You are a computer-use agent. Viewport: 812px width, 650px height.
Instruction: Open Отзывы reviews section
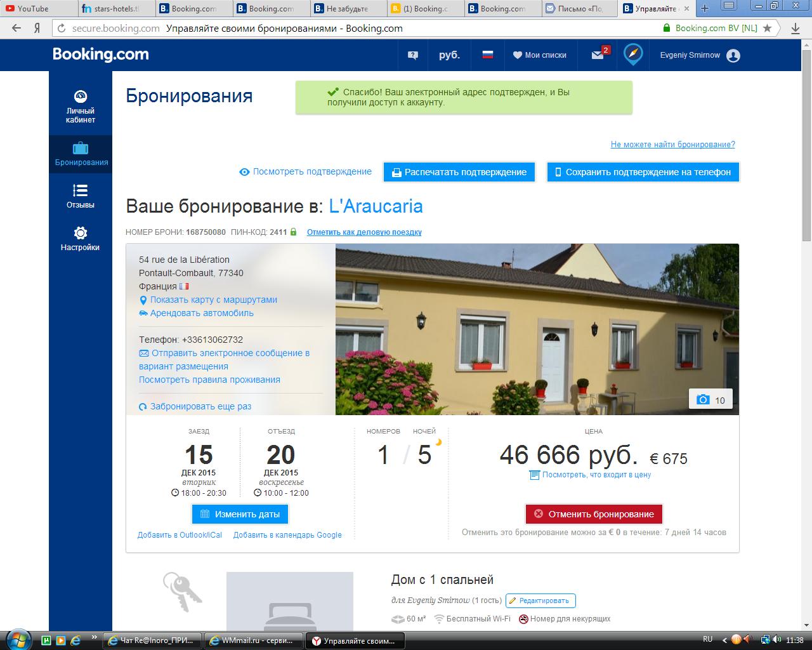click(x=81, y=196)
